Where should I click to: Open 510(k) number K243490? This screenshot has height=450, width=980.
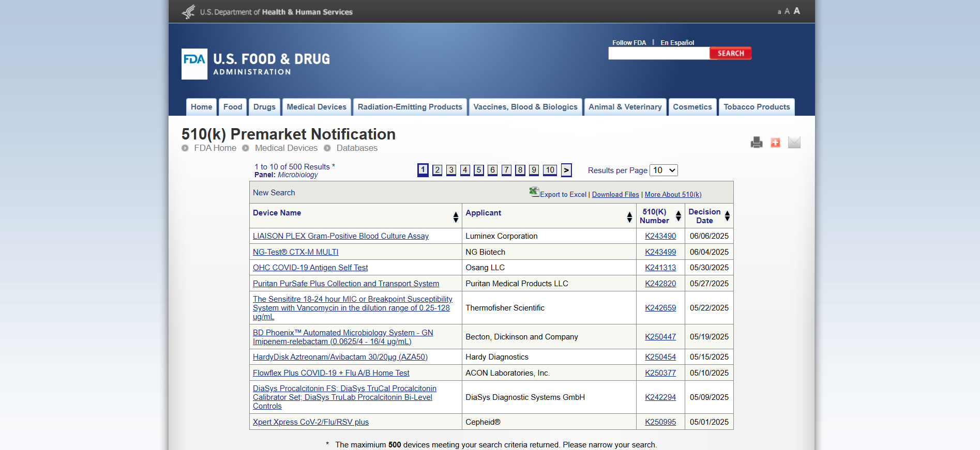click(x=660, y=236)
